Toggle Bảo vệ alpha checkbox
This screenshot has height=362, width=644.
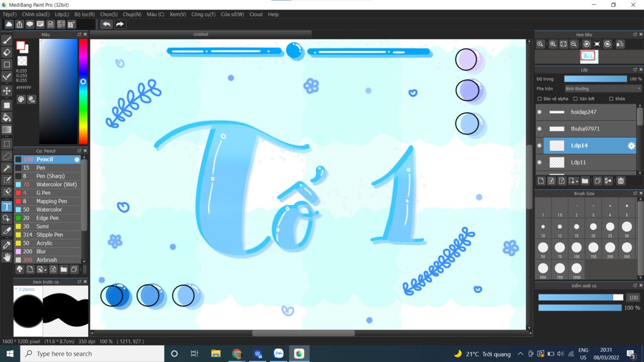[x=539, y=99]
